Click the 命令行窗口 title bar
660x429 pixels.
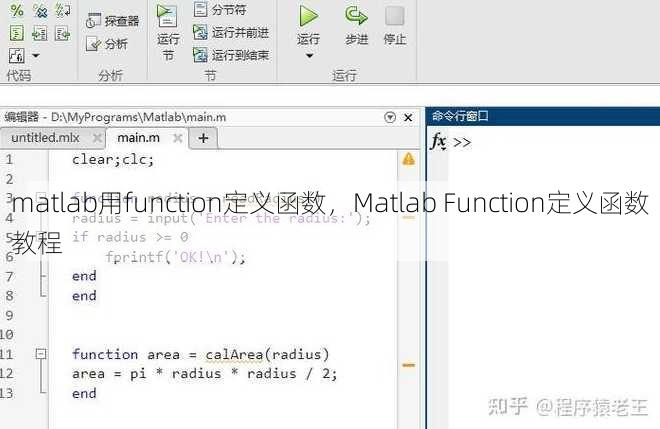(x=543, y=116)
